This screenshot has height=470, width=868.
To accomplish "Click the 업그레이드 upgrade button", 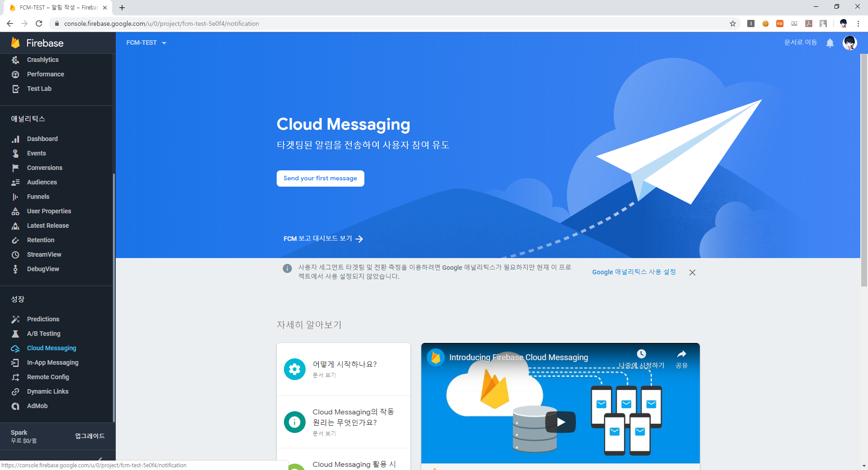I will tap(90, 436).
